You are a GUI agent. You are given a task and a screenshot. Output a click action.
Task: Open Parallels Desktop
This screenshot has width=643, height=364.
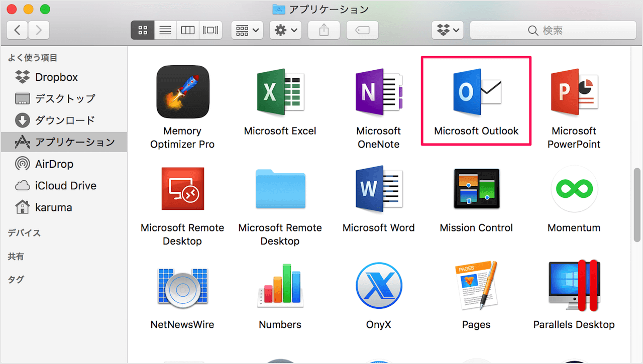pyautogui.click(x=574, y=286)
